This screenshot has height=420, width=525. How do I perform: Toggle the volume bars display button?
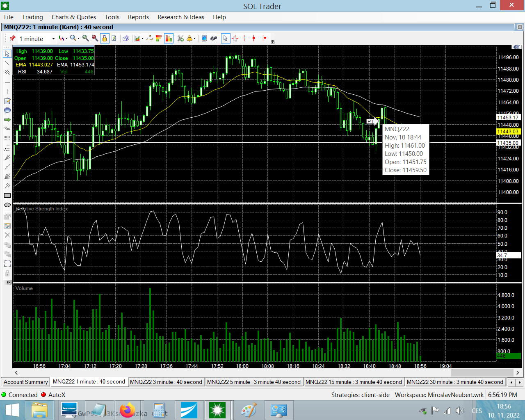click(168, 38)
